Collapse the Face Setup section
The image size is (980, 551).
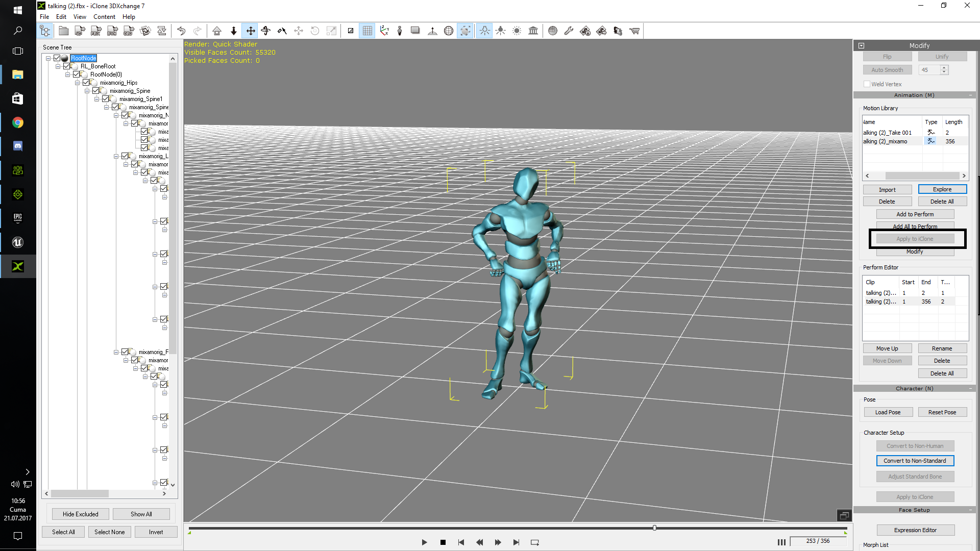(971, 510)
